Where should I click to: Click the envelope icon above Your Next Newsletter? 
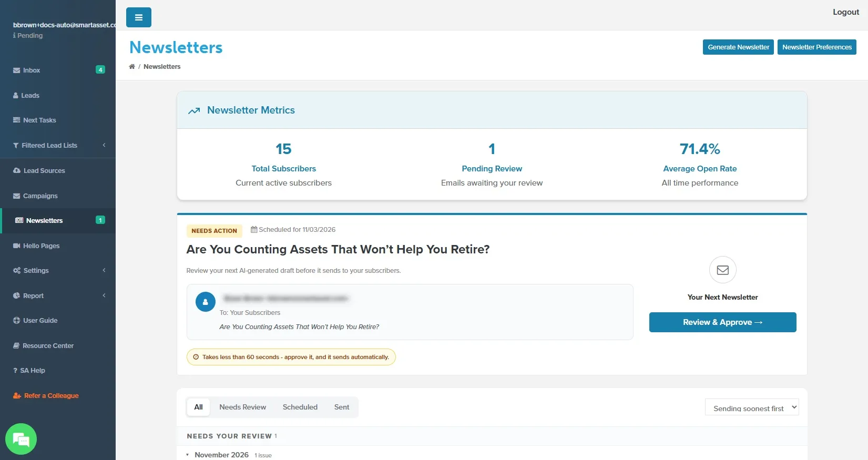coord(723,270)
